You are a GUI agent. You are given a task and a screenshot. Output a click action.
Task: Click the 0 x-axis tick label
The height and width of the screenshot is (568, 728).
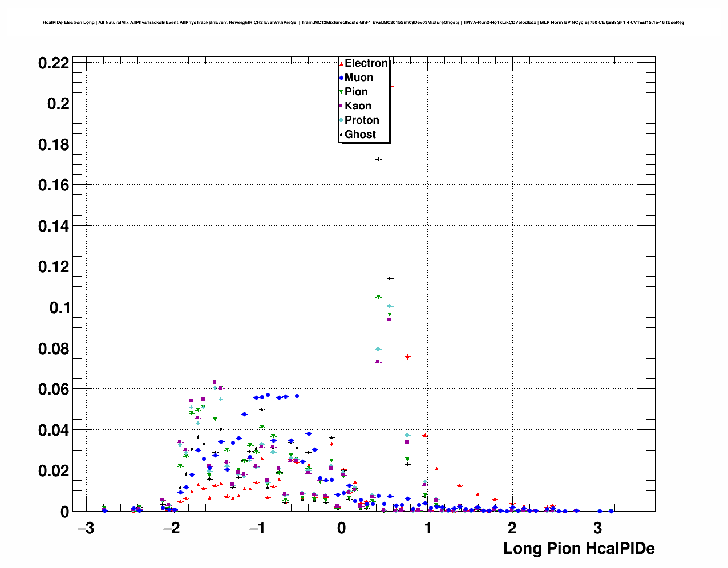tap(342, 528)
